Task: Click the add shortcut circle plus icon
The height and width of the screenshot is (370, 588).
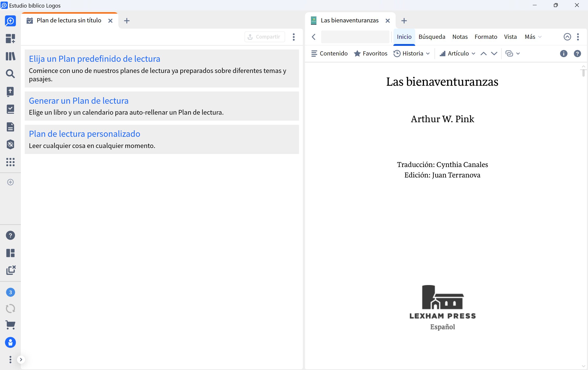Action: (x=10, y=182)
